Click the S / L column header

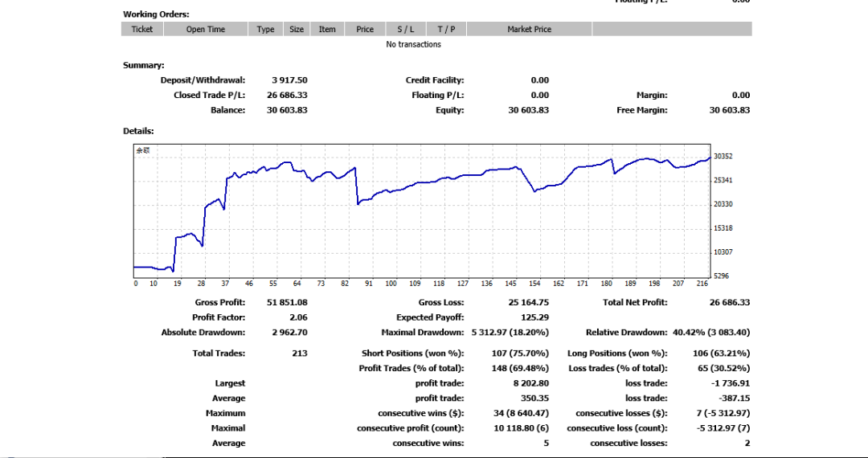(406, 29)
